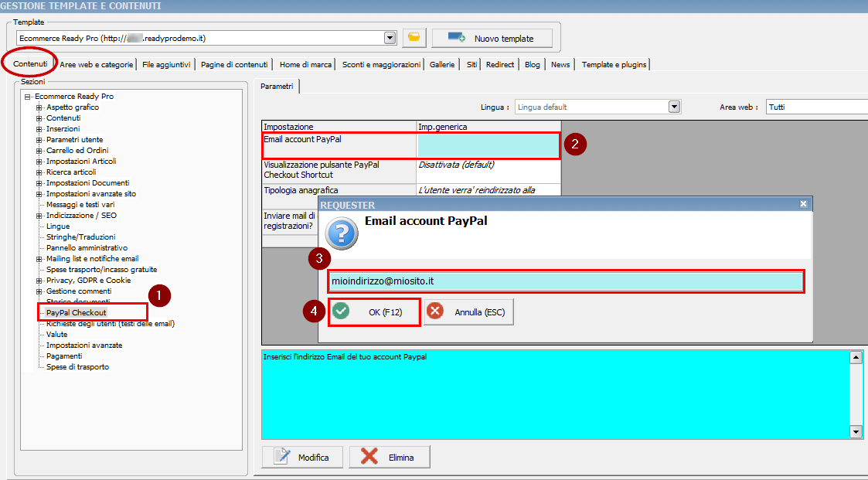Switch to the Sconti e maggiorazioni tab
868x480 pixels.
(381, 65)
